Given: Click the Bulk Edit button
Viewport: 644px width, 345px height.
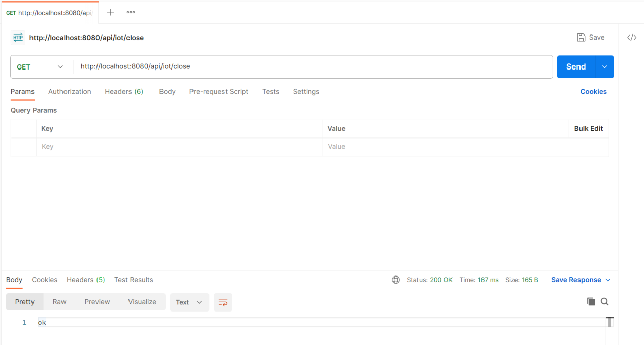Looking at the screenshot, I should (x=588, y=129).
